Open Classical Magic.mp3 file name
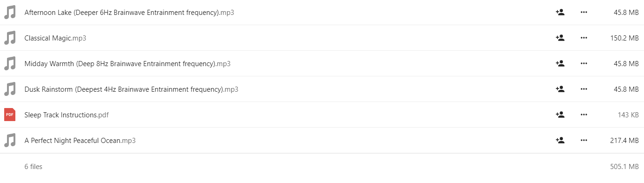 55,38
